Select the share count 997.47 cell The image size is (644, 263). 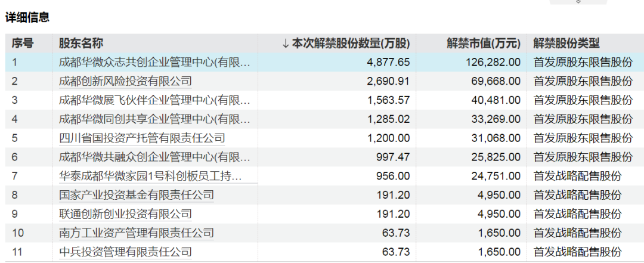(x=393, y=157)
